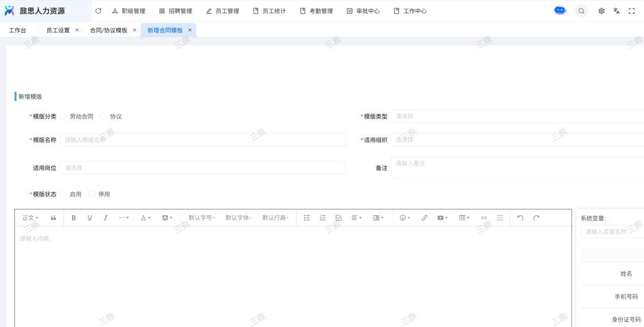The height and width of the screenshot is (327, 644).
Task: Select the 劳动合同 radio option
Action: tap(63, 116)
